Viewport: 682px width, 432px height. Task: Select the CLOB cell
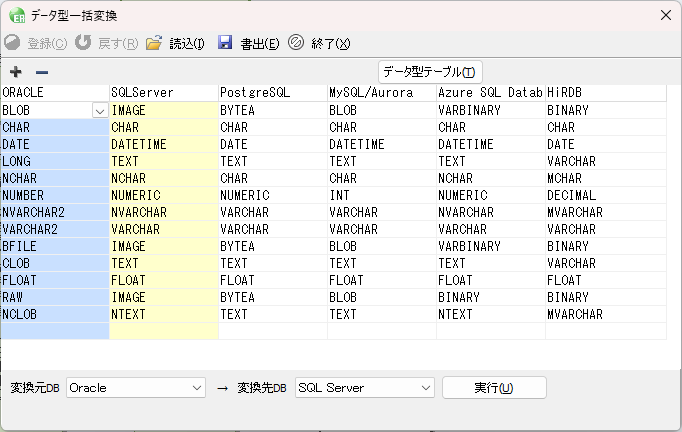[55, 263]
